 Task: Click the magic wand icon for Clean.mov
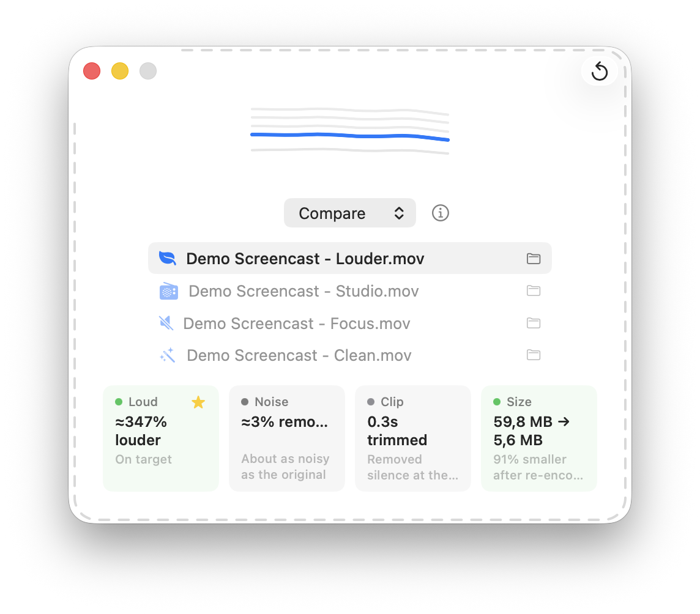(x=168, y=355)
